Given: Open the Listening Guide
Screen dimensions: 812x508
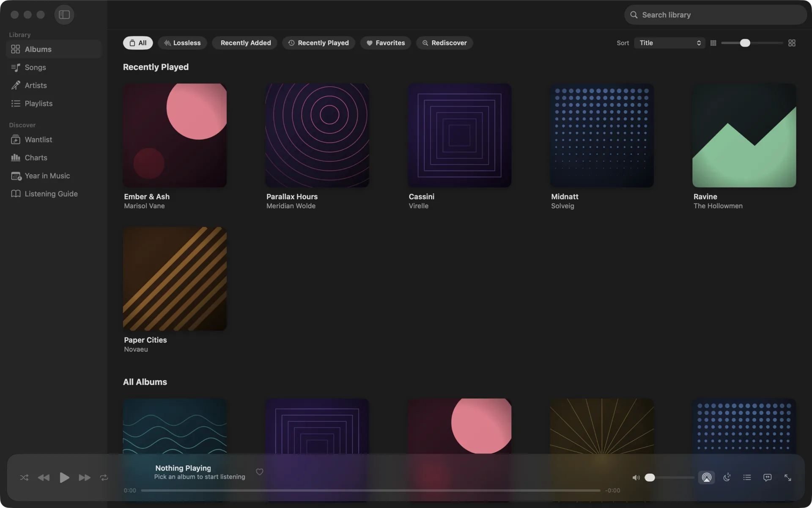Looking at the screenshot, I should coord(54,194).
